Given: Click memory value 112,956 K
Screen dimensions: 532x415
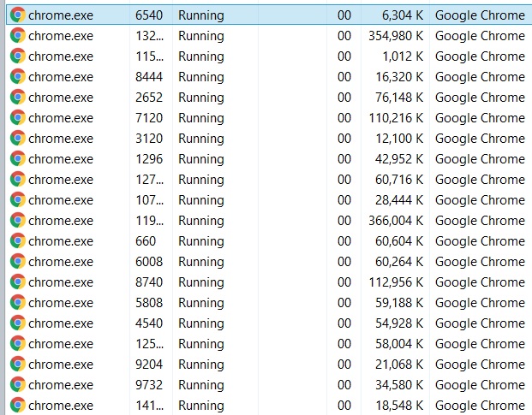Looking at the screenshot, I should coord(396,282).
